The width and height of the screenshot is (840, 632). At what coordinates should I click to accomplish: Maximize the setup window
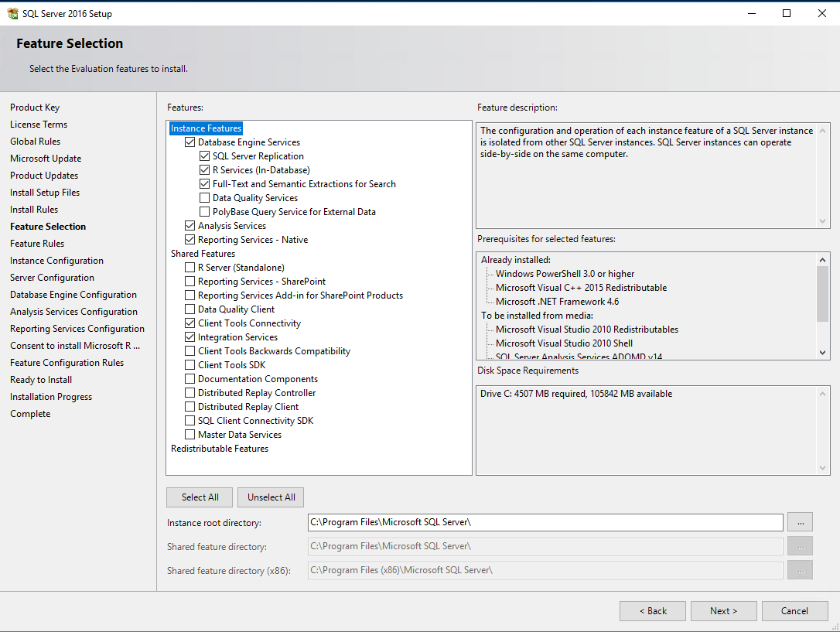(x=787, y=13)
